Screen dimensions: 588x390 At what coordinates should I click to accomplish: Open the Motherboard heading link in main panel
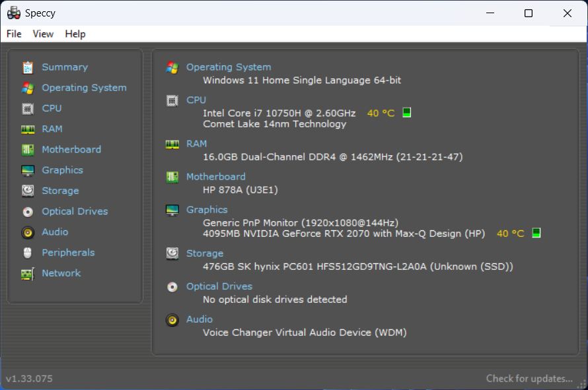coord(216,176)
